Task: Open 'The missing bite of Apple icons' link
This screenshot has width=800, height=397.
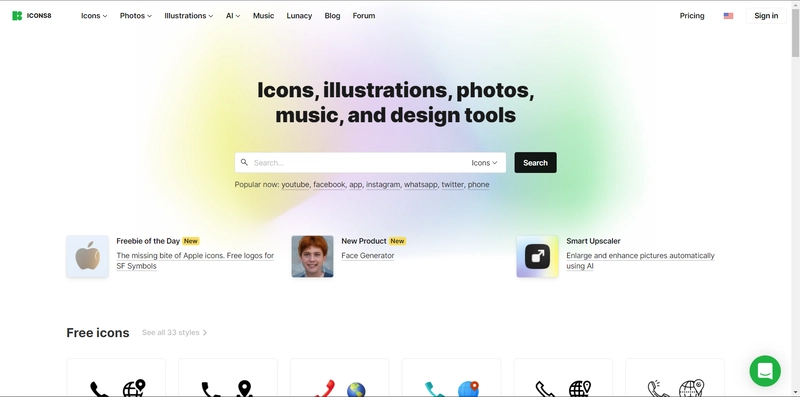Action: tap(195, 261)
